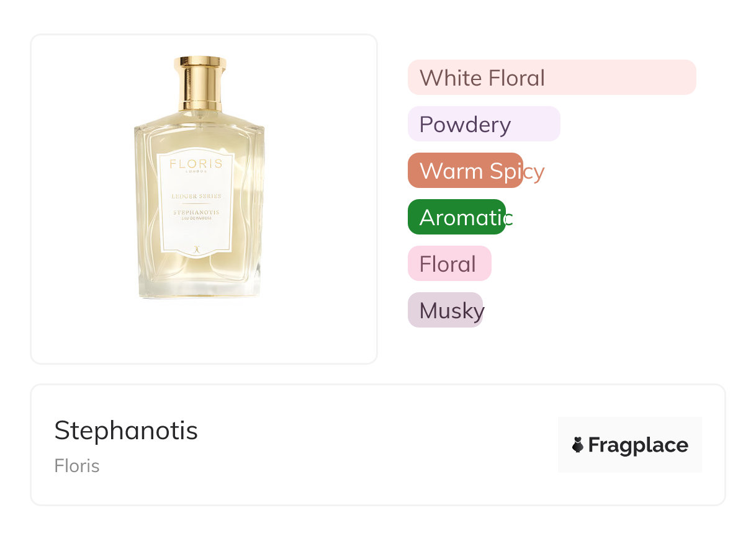Click the letters 'cy' overflowing the Warm Spicy bar
The image size is (756, 536).
[x=534, y=171]
